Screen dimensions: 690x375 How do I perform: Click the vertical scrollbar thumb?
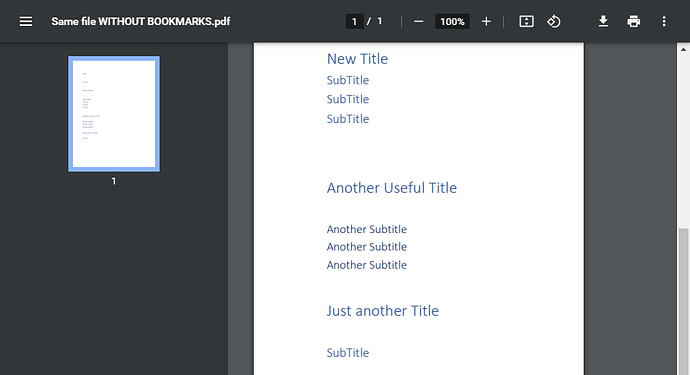pyautogui.click(x=683, y=301)
